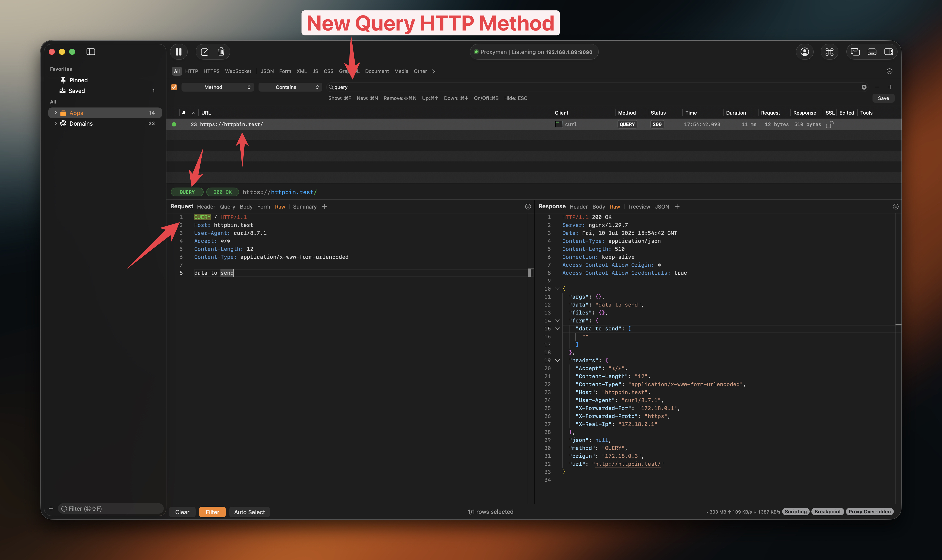This screenshot has height=560, width=942.
Task: Collapse JSON root brace on line 10
Action: (x=557, y=289)
